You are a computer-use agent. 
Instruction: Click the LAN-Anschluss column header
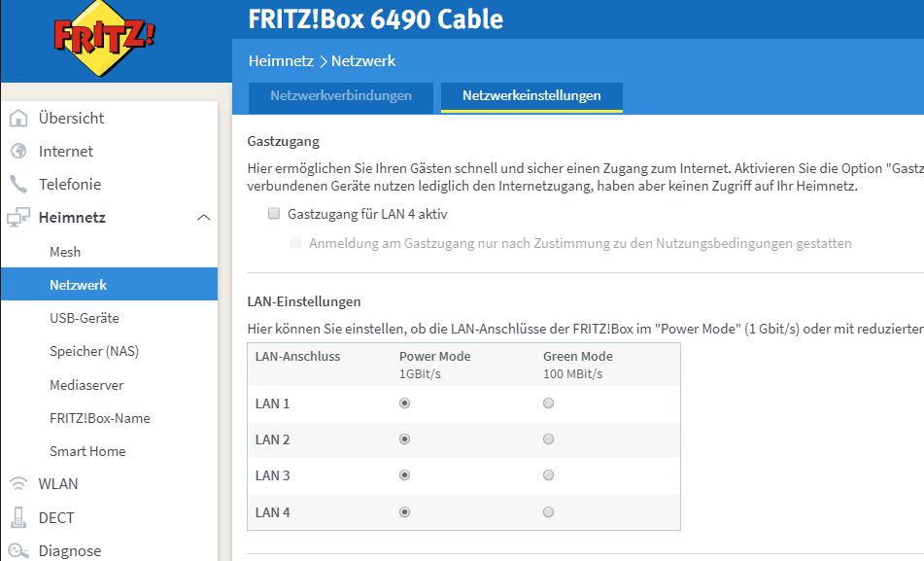pos(297,356)
